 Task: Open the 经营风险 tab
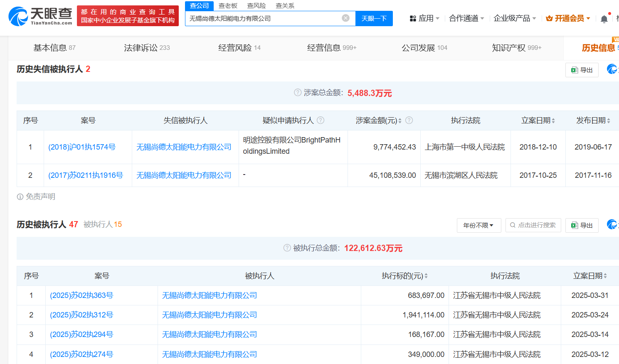coord(239,48)
